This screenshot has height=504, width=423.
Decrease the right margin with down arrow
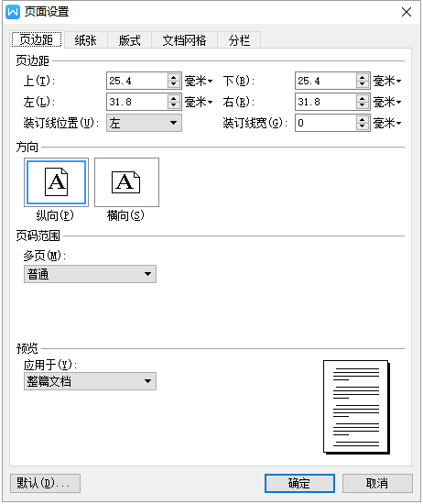point(363,105)
